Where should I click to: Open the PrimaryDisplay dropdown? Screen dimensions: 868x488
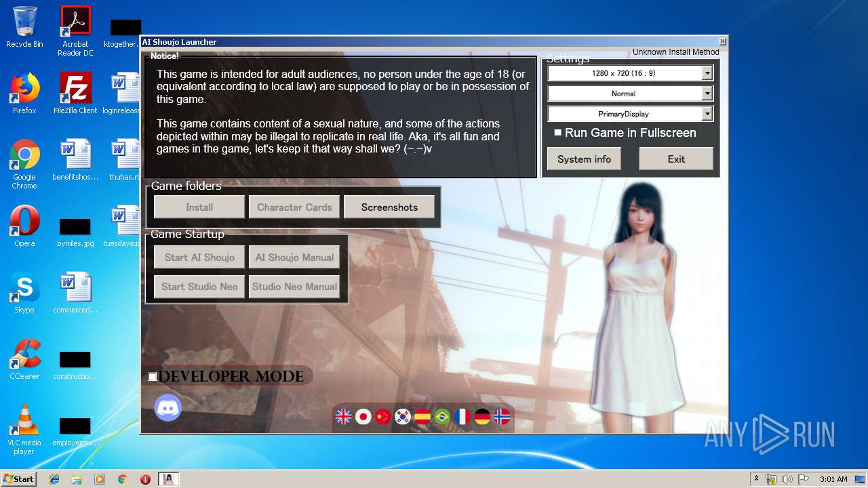pyautogui.click(x=630, y=114)
